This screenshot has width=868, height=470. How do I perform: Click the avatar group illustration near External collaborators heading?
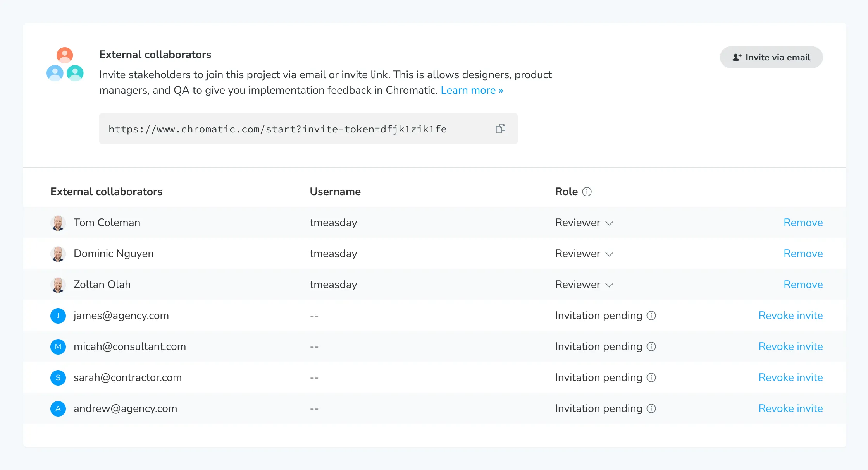65,63
